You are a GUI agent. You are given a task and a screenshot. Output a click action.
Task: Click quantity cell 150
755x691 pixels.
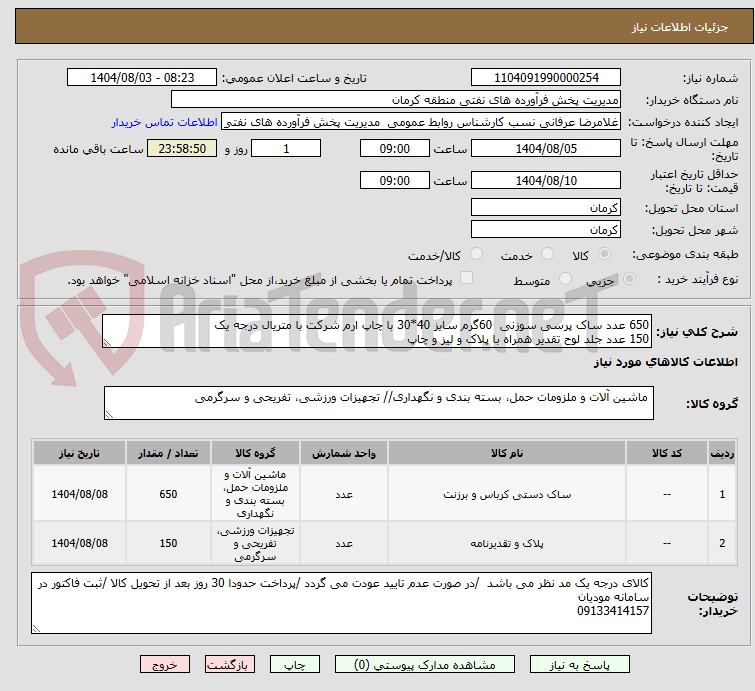click(168, 543)
